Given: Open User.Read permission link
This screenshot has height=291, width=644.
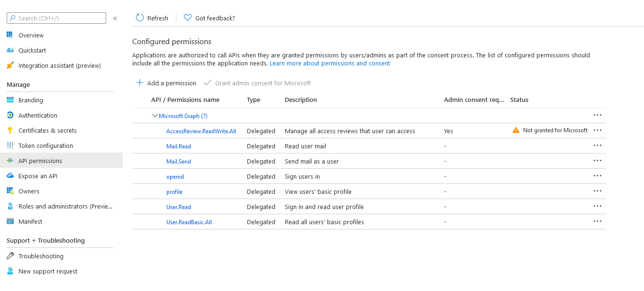Looking at the screenshot, I should point(179,207).
